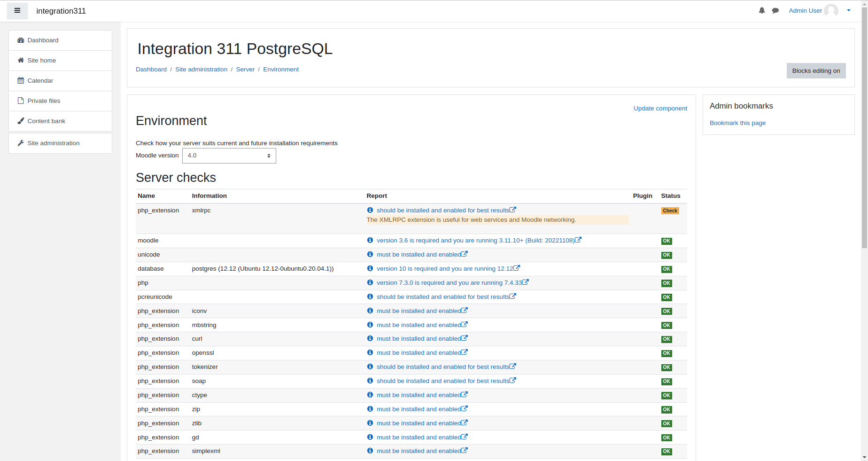868x461 pixels.
Task: Open Site home in the side navigation
Action: click(60, 61)
